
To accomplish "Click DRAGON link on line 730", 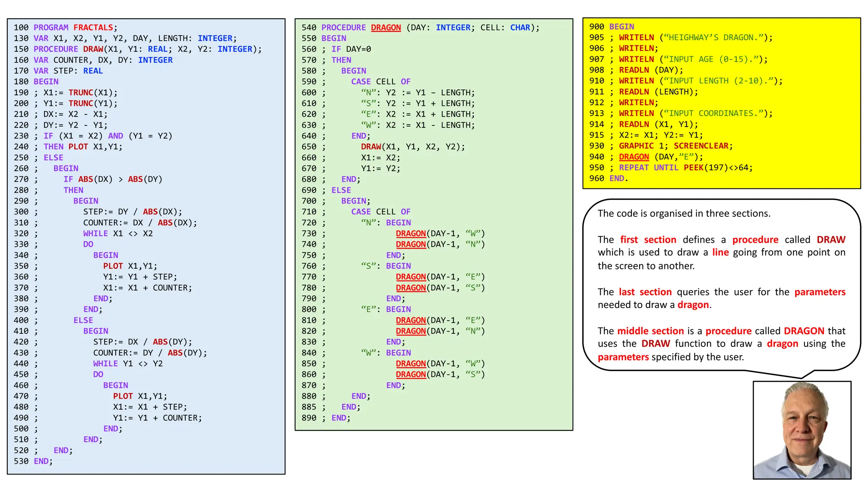I will pyautogui.click(x=411, y=233).
